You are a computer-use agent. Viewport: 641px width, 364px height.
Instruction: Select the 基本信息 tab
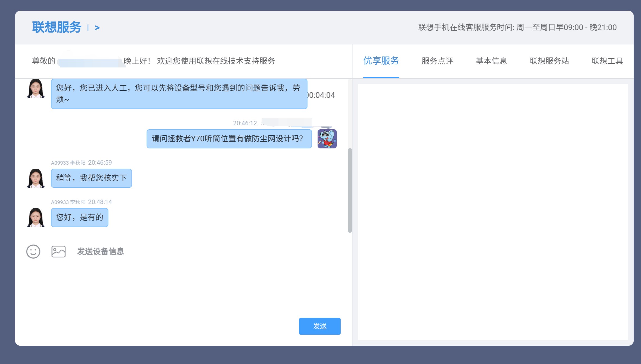pos(491,61)
